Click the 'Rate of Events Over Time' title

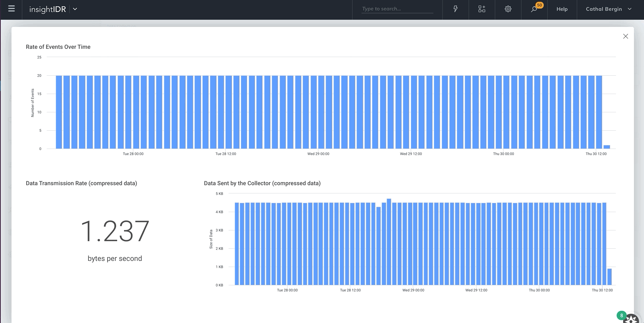(58, 47)
